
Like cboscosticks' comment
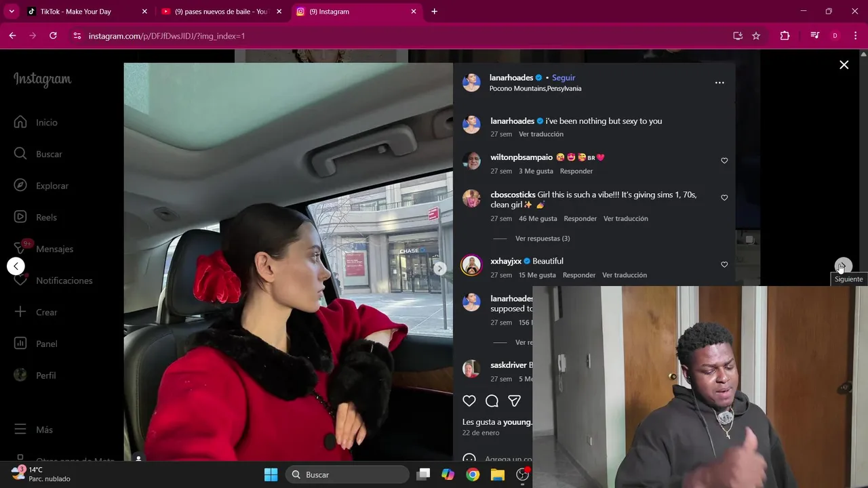coord(724,198)
